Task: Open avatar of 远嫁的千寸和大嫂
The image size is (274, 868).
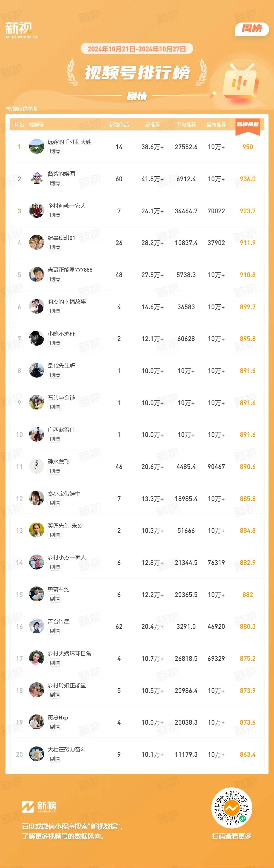Action: coord(36,147)
